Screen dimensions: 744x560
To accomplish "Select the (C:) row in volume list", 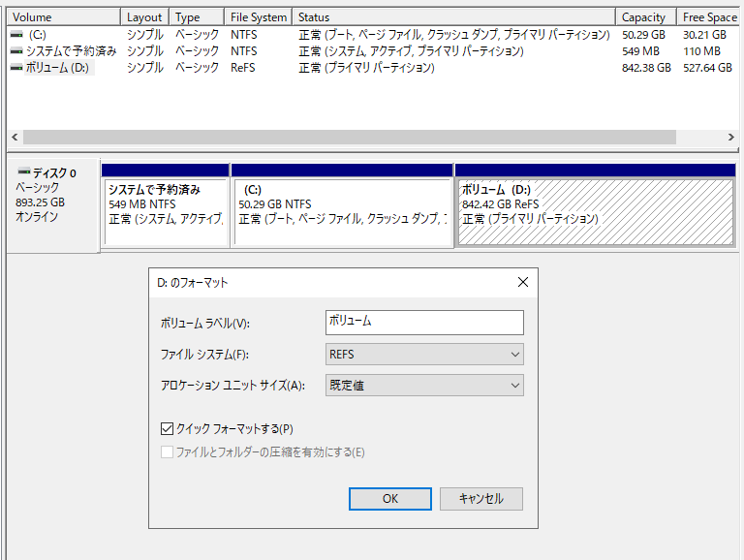I will (372, 35).
